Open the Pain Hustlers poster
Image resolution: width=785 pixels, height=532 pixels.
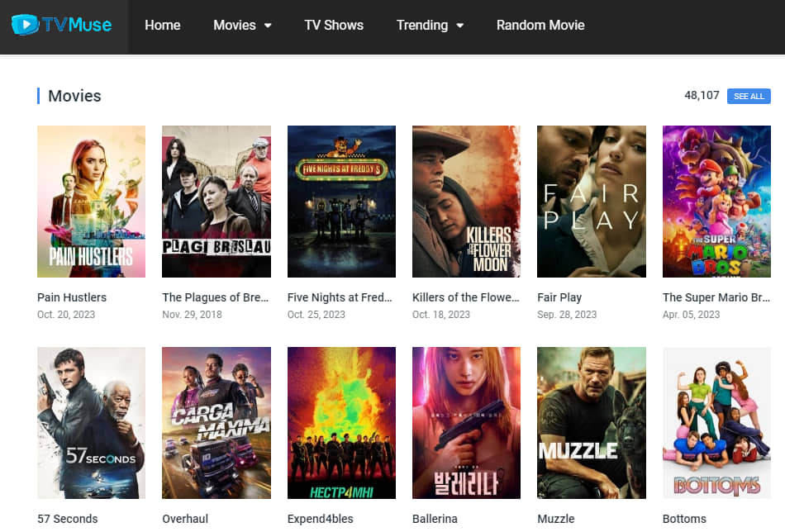91,202
